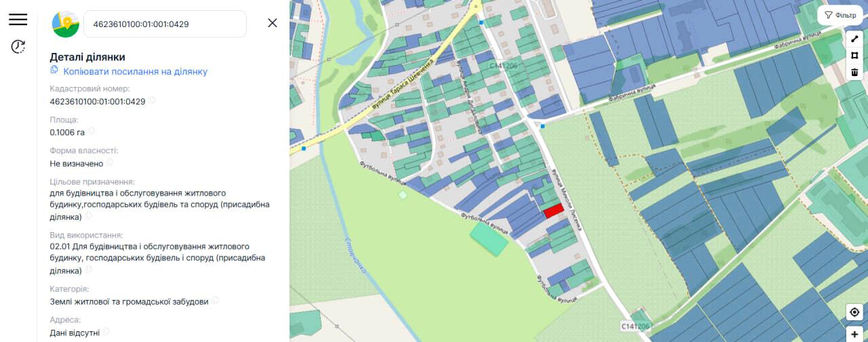Image resolution: width=868 pixels, height=342 pixels.
Task: Click the cadastral number search field
Action: [164, 24]
